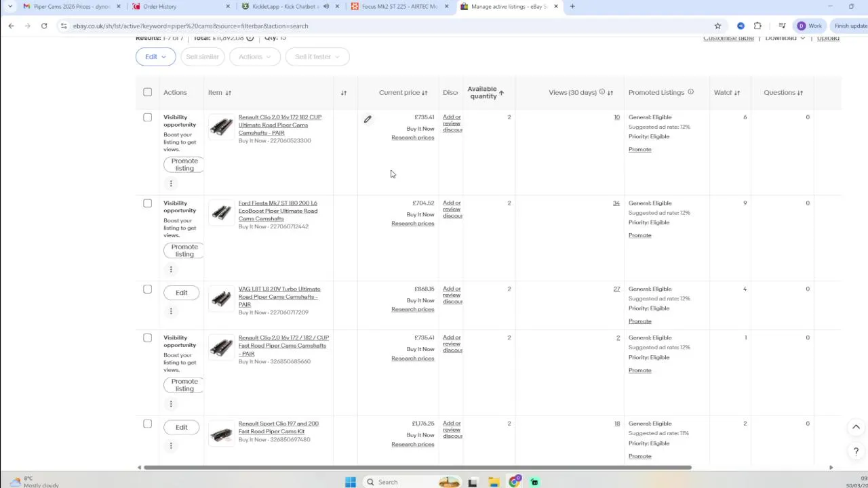This screenshot has width=868, height=488.
Task: Reload the eBay listings page
Action: pos(44,26)
